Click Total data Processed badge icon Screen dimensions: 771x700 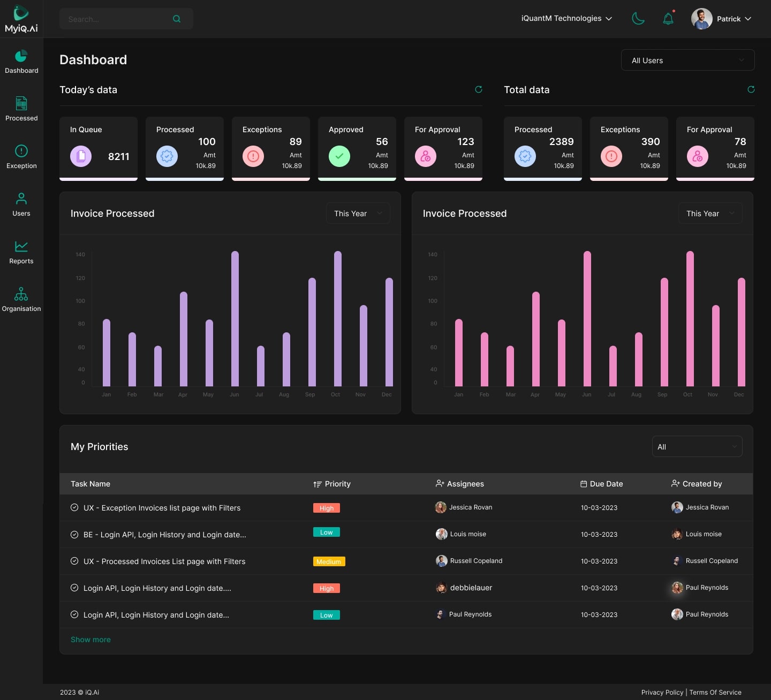[525, 156]
